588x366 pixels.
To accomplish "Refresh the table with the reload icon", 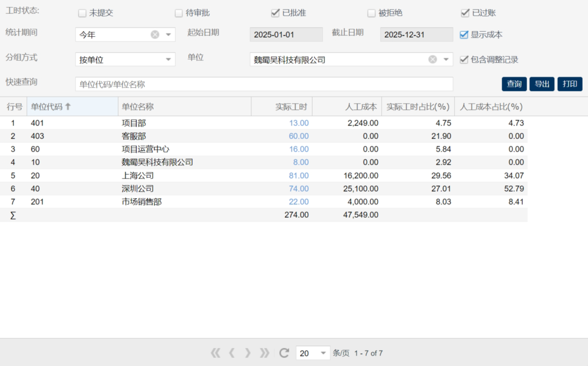I will pyautogui.click(x=284, y=353).
